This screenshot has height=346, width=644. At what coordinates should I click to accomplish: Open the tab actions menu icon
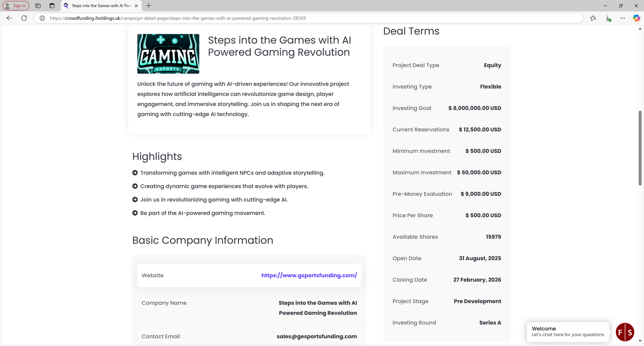(52, 6)
